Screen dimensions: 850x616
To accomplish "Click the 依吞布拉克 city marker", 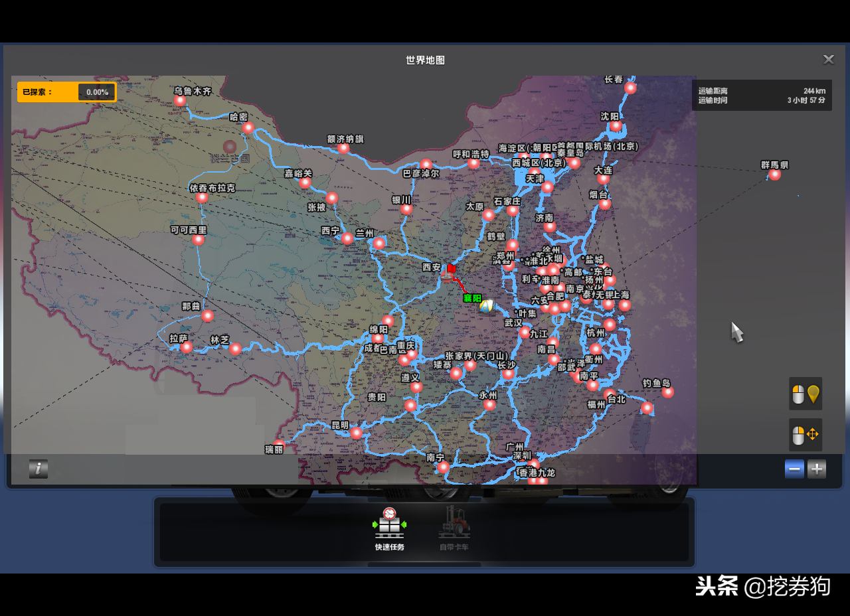I will click(203, 197).
